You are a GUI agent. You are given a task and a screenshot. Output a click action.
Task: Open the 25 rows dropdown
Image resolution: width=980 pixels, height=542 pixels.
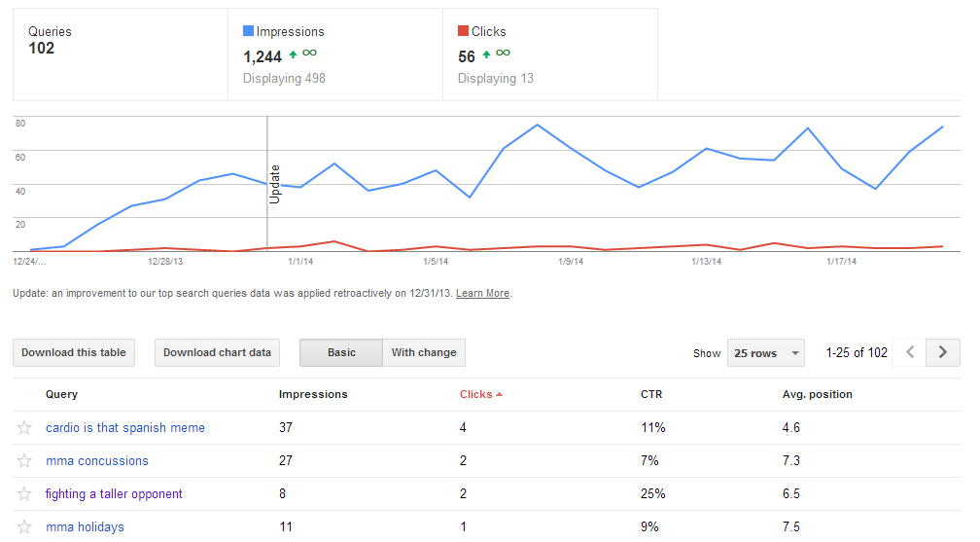click(766, 353)
